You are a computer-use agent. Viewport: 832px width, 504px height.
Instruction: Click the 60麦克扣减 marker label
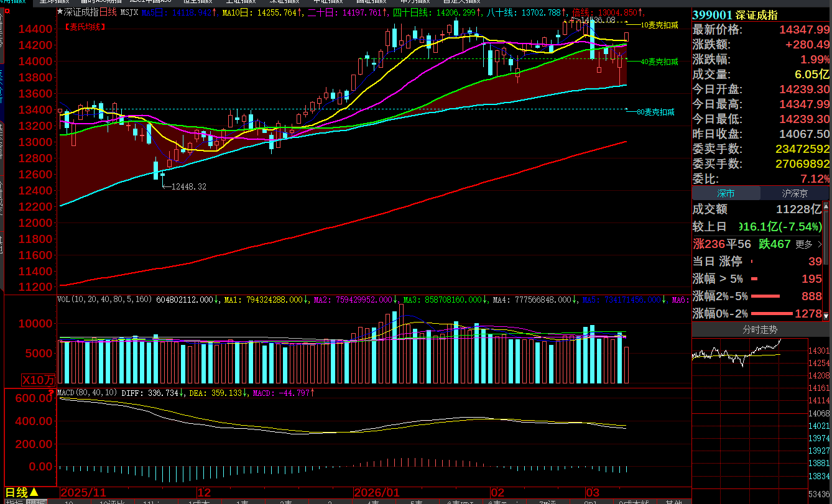[655, 112]
